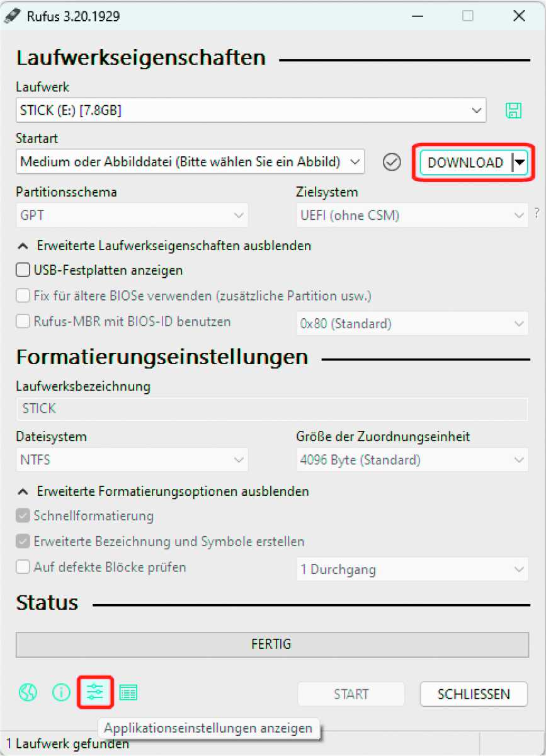Toggle Auf defekte Blöcke prüfen

pyautogui.click(x=23, y=567)
